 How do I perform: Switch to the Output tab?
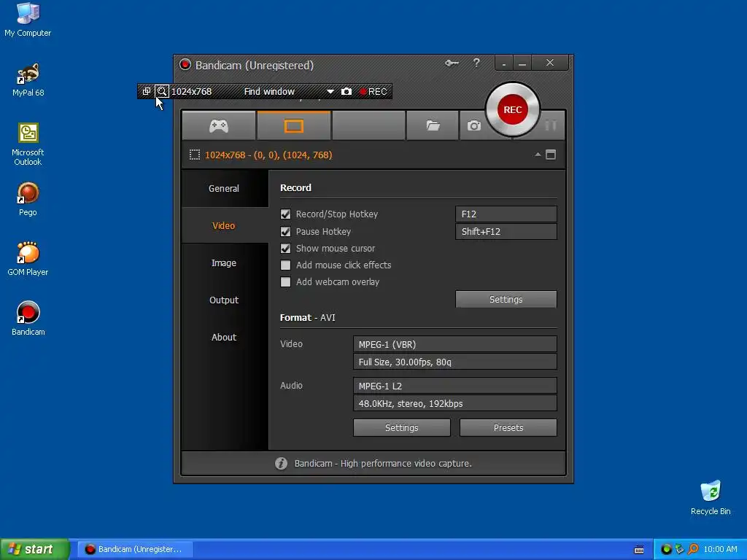pos(224,300)
